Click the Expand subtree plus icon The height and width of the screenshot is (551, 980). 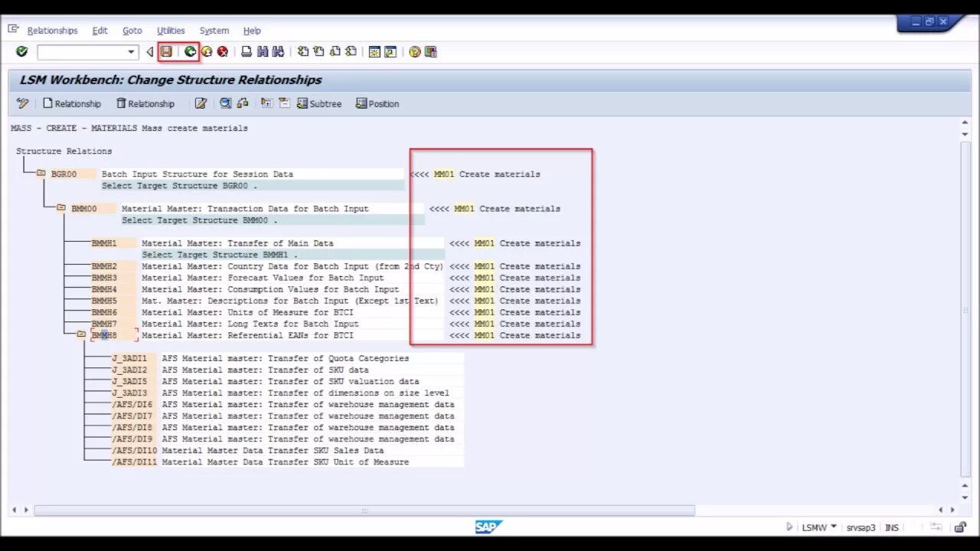266,103
